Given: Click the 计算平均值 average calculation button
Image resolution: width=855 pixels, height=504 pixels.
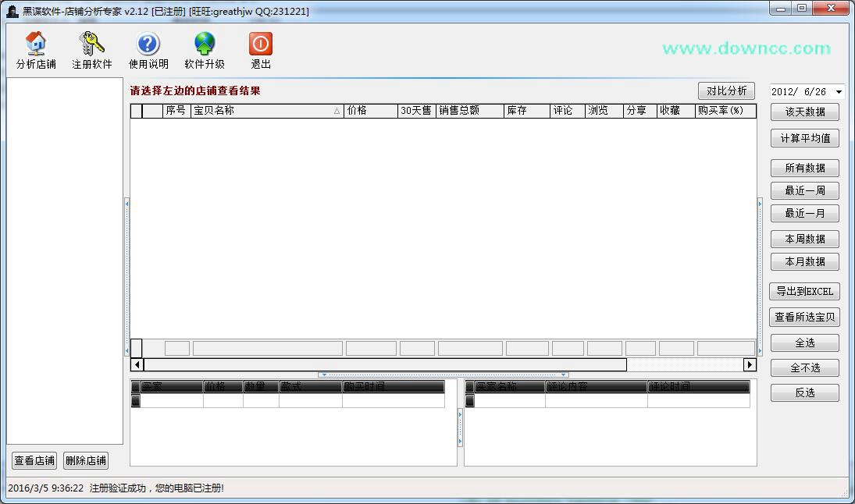Looking at the screenshot, I should tap(804, 138).
